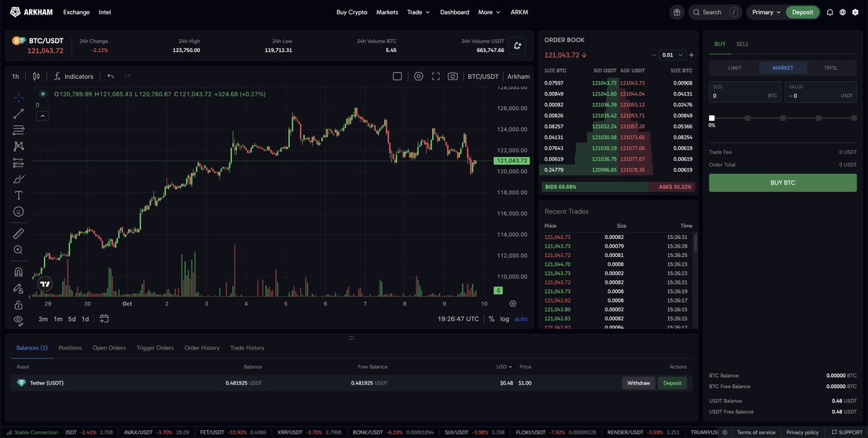The width and height of the screenshot is (868, 438).
Task: Take a chart snapshot with camera icon
Action: pyautogui.click(x=452, y=76)
